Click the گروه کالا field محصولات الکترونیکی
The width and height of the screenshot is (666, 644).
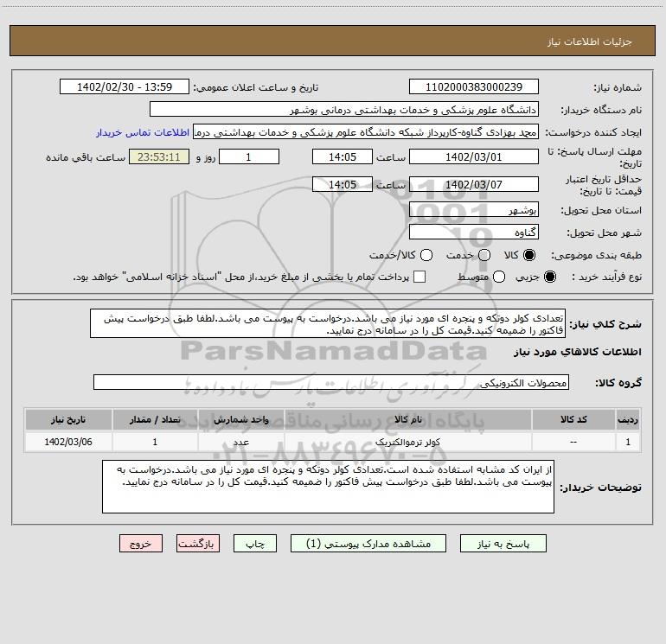pos(331,382)
